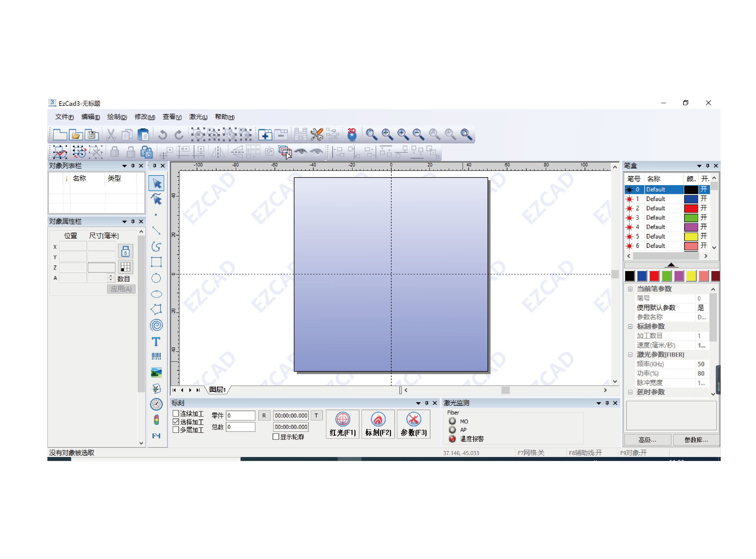The width and height of the screenshot is (756, 559).
Task: Open the 绘制(D) menu
Action: pos(117,117)
